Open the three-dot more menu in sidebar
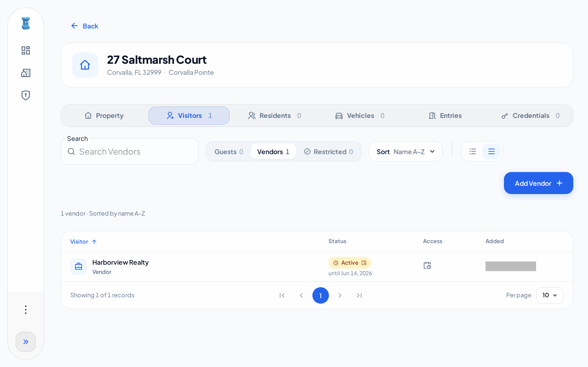This screenshot has width=588, height=367. point(26,309)
